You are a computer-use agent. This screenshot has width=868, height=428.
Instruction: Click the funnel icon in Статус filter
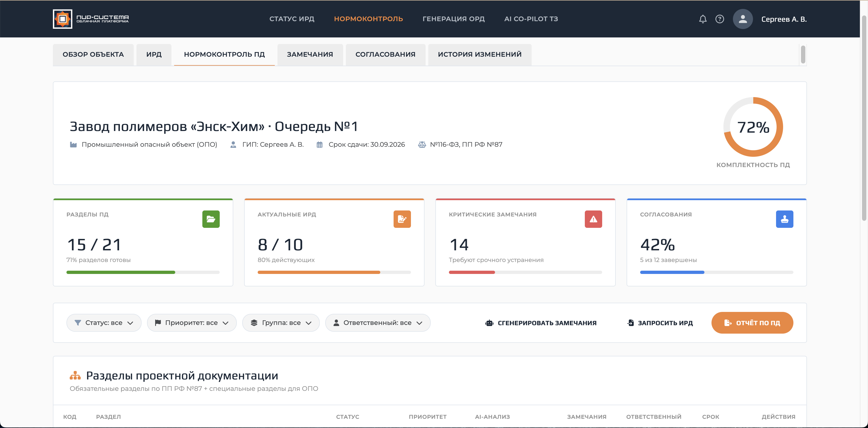pos(78,323)
